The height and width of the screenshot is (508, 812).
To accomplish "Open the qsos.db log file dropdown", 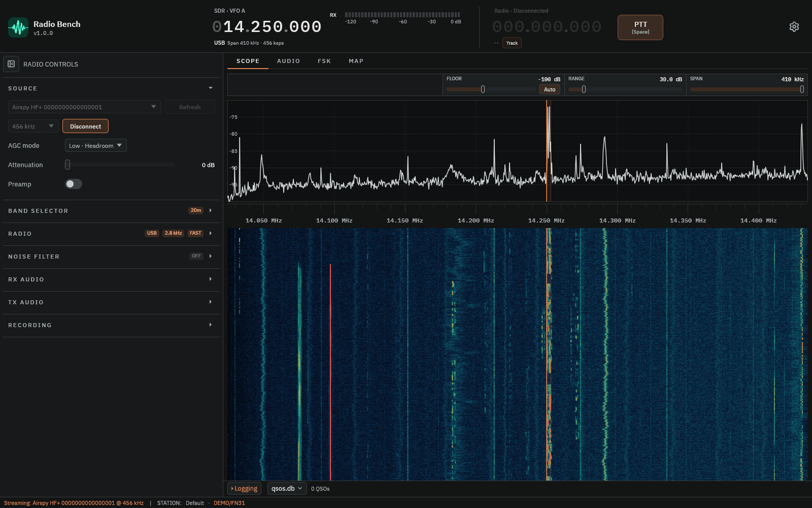I will (x=287, y=489).
